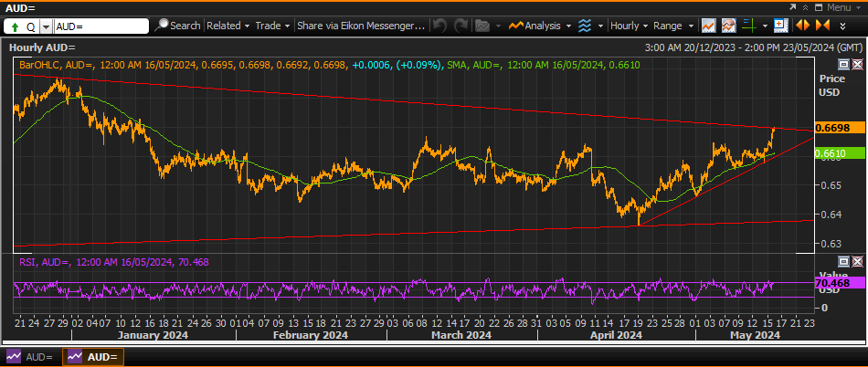Click the line chart image icon
Screen dimensions: 868x367
point(708,26)
